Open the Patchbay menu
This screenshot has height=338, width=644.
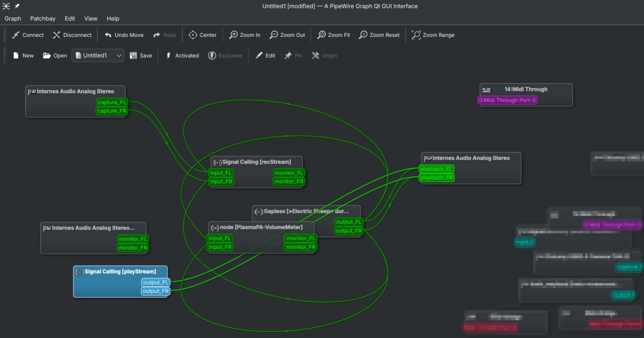click(x=43, y=18)
